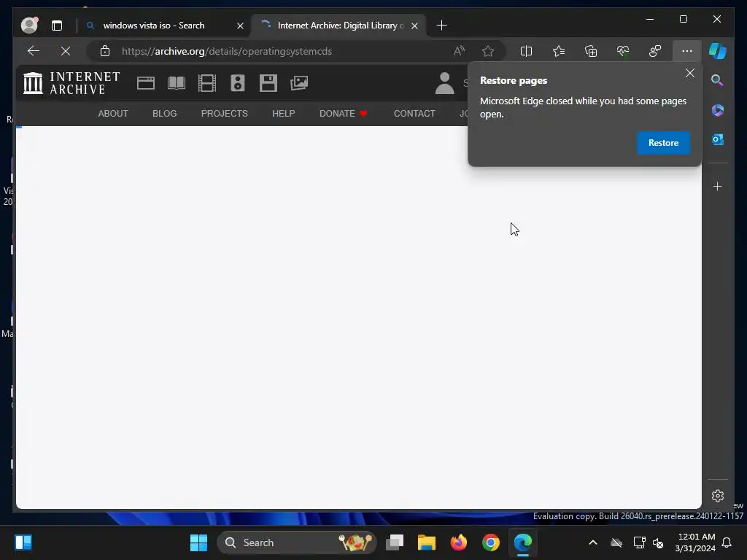
Task: Open the tab actions menu icon
Action: click(x=57, y=26)
